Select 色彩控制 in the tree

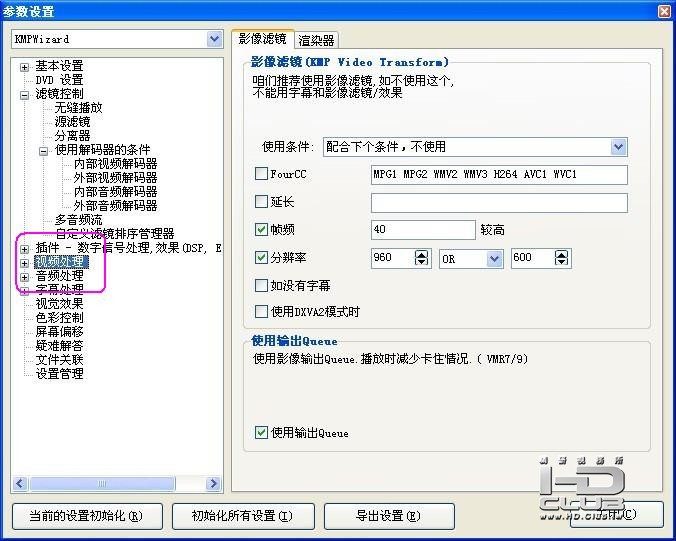(x=59, y=318)
